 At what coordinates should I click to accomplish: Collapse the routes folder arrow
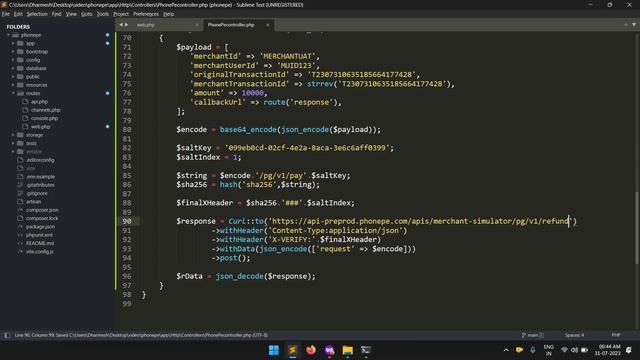[13, 93]
